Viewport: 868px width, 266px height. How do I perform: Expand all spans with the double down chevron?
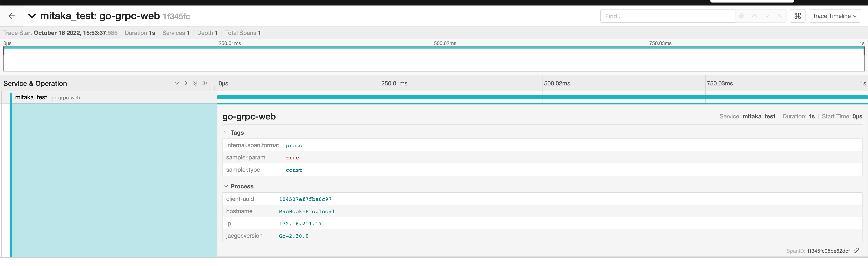195,83
